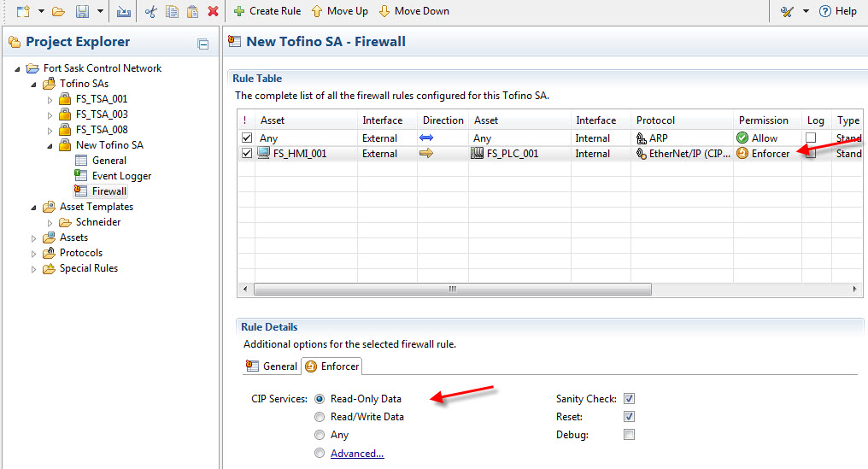Expand the Special Rules node
The width and height of the screenshot is (868, 469).
33,269
